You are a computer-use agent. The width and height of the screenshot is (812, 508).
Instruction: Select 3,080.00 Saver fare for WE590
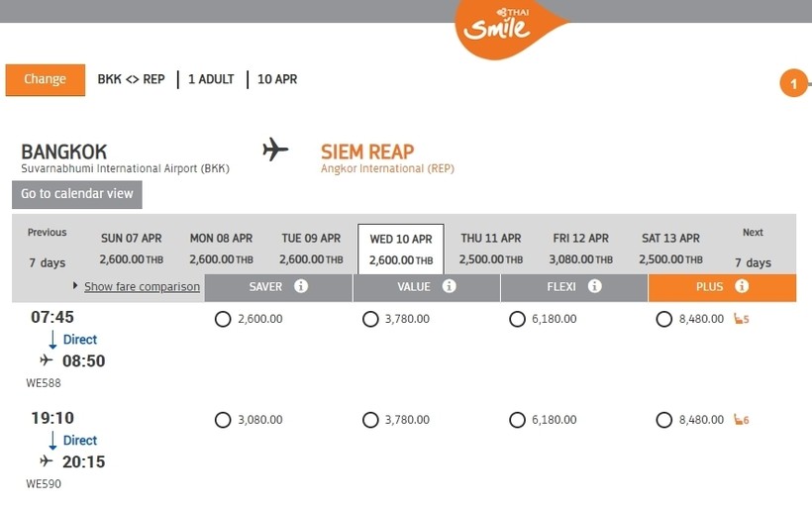tap(223, 420)
